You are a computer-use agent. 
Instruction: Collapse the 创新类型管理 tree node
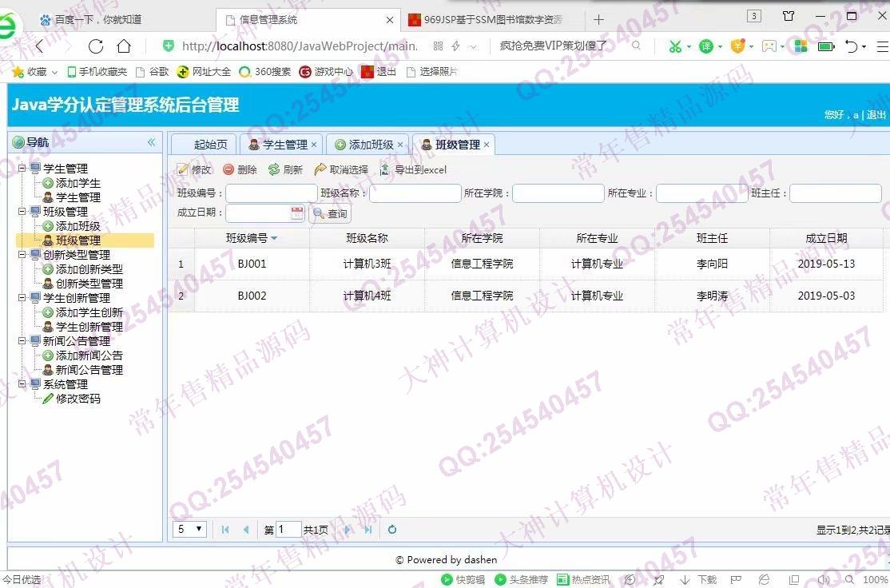[22, 254]
